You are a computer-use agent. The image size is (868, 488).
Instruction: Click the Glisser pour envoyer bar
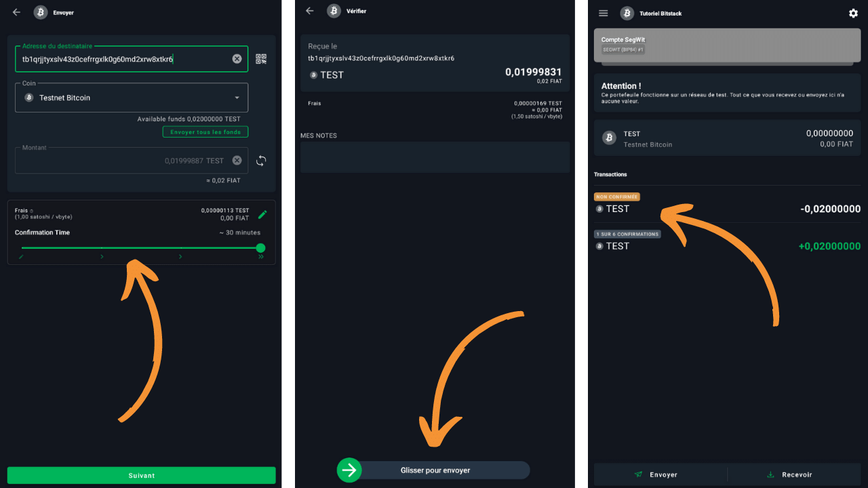435,470
